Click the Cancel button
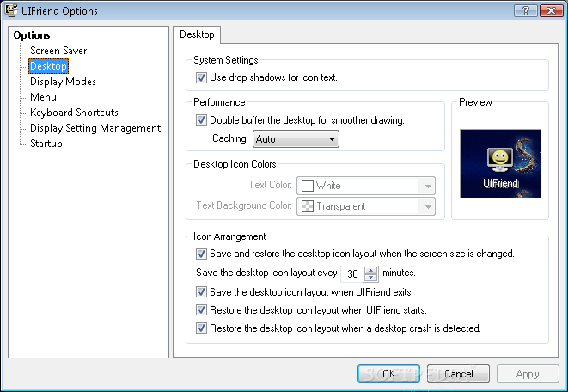The height and width of the screenshot is (392, 568). click(459, 374)
